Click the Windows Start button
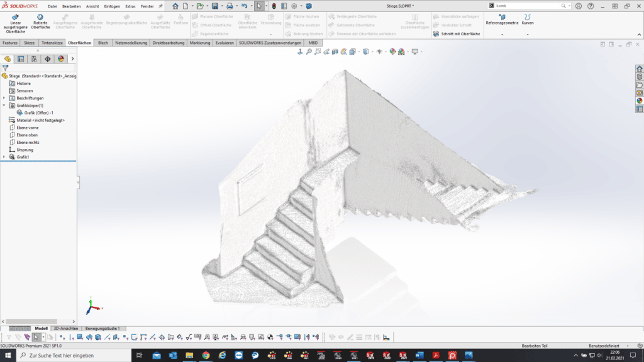 (x=6, y=355)
